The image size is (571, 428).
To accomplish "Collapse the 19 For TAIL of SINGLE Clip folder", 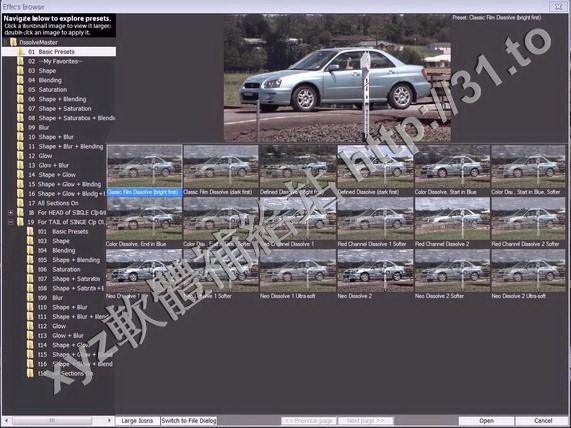I will coord(11,222).
